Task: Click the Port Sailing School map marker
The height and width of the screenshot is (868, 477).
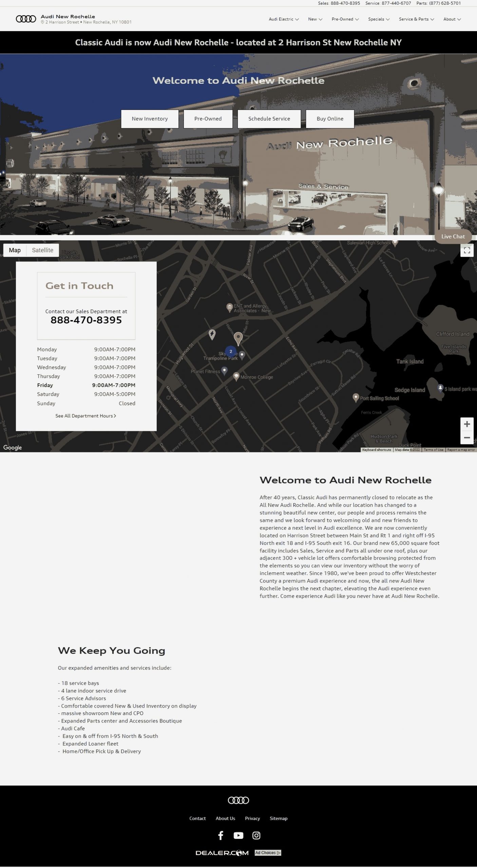Action: pos(356,397)
